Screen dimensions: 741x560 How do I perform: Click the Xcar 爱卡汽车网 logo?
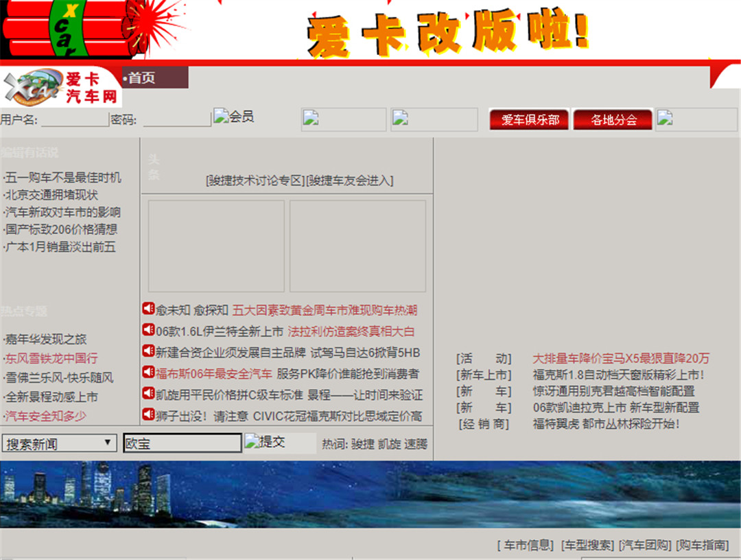(60, 86)
